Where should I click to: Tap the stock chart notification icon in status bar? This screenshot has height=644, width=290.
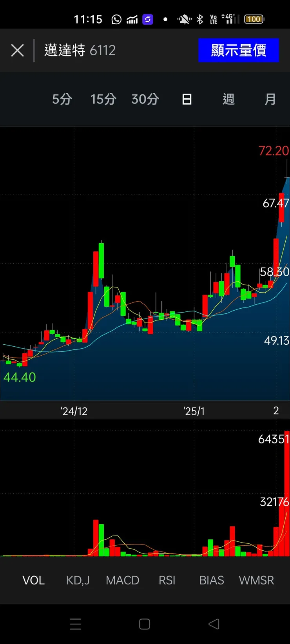(132, 19)
